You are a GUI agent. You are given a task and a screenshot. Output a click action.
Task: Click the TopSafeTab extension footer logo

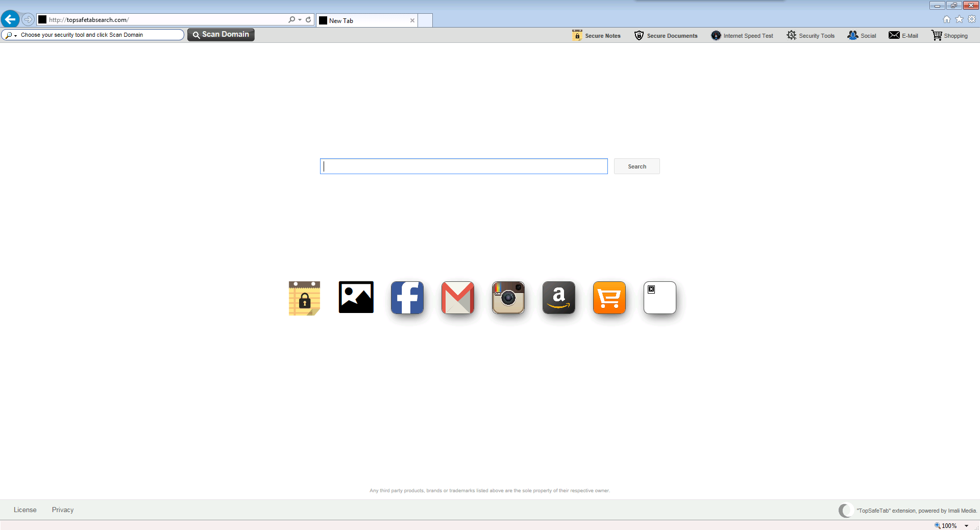click(846, 510)
